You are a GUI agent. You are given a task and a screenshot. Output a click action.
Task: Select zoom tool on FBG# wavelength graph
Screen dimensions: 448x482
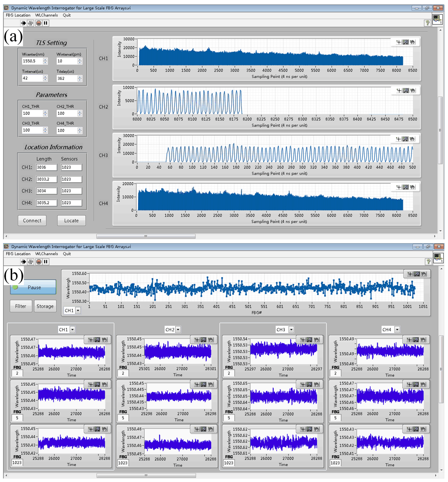pos(417,274)
